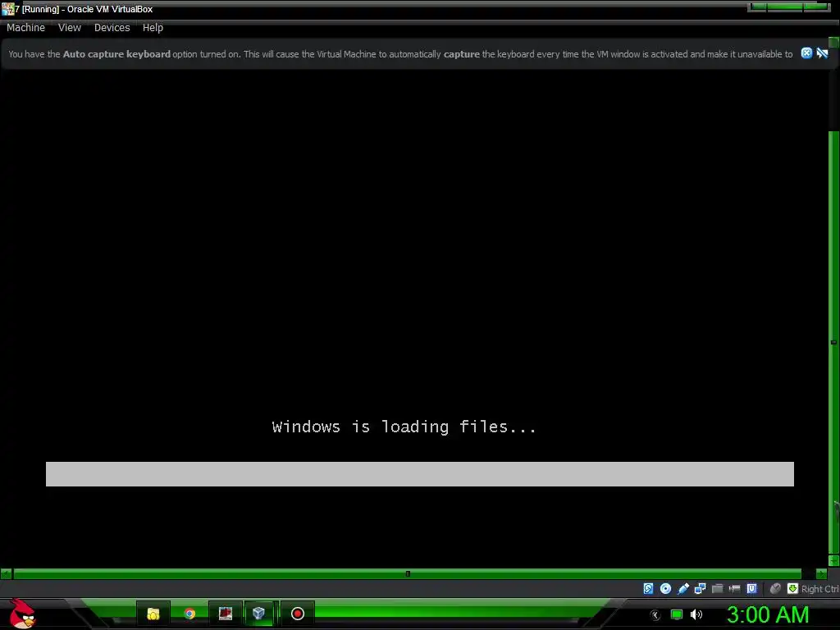This screenshot has height=630, width=840.
Task: Click the Angry Birds start button
Action: point(22,614)
